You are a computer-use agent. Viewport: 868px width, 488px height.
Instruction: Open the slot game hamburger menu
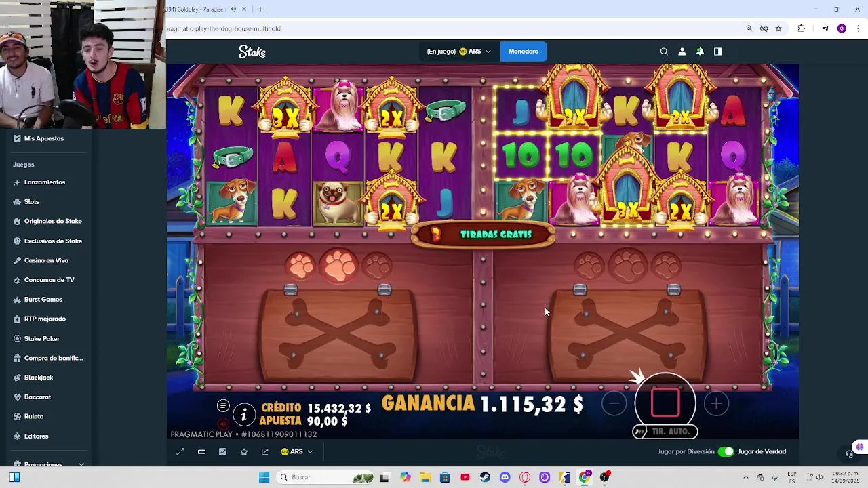223,405
